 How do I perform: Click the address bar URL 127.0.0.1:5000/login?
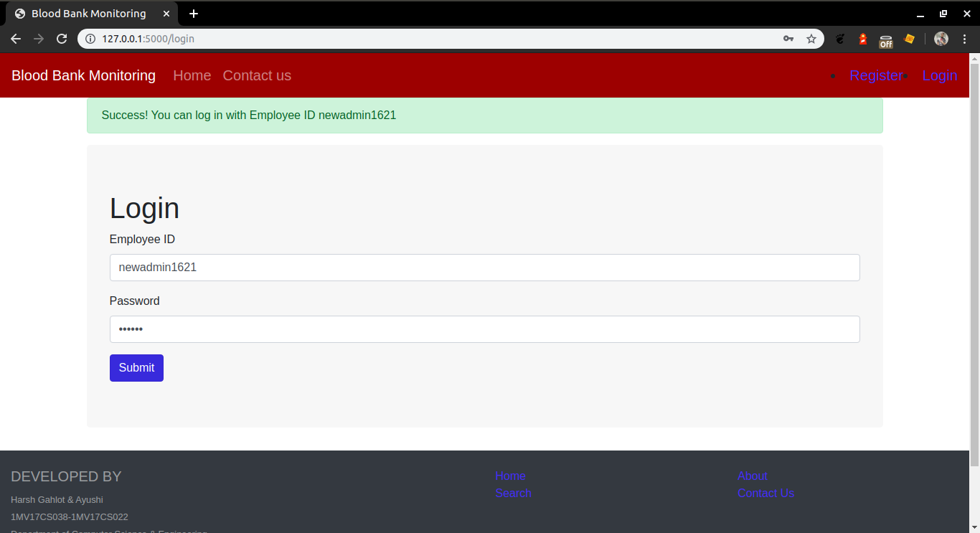coord(149,39)
